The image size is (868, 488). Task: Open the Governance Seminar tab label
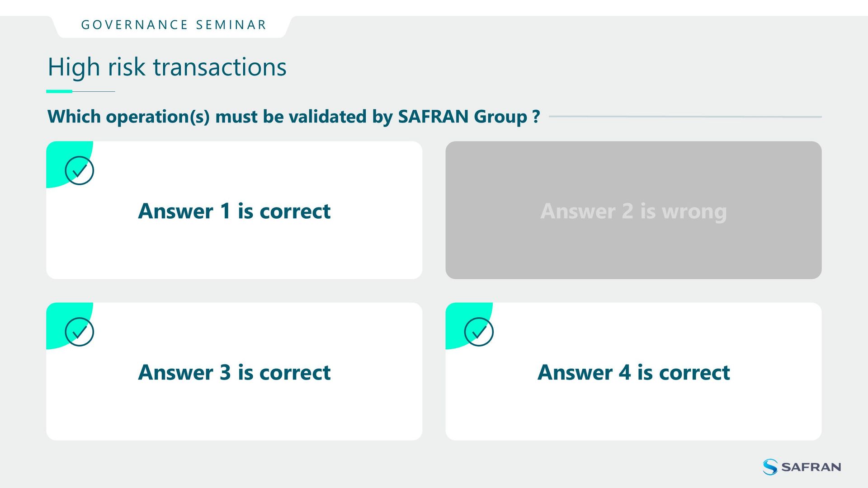coord(174,25)
